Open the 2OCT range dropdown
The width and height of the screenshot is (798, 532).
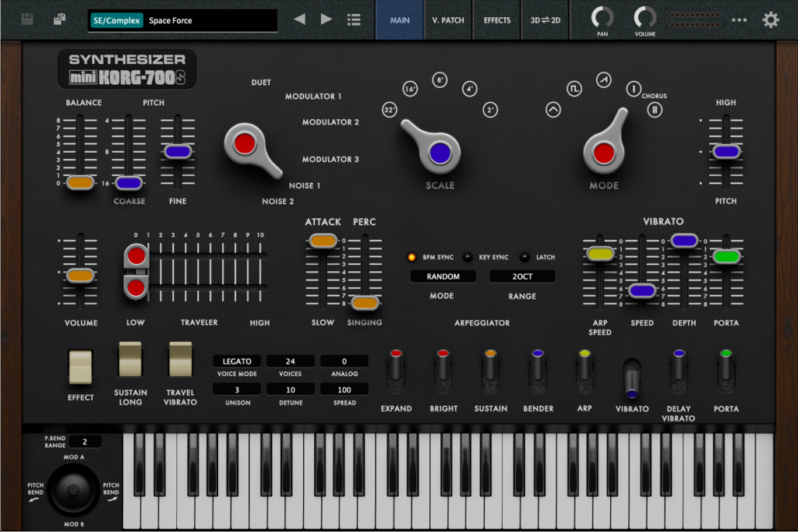pyautogui.click(x=522, y=277)
